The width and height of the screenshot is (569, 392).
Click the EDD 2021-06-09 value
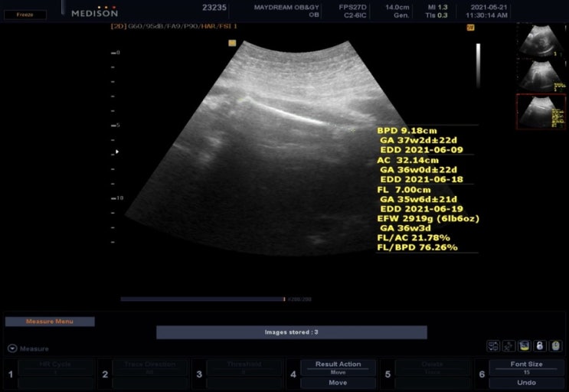[422, 150]
